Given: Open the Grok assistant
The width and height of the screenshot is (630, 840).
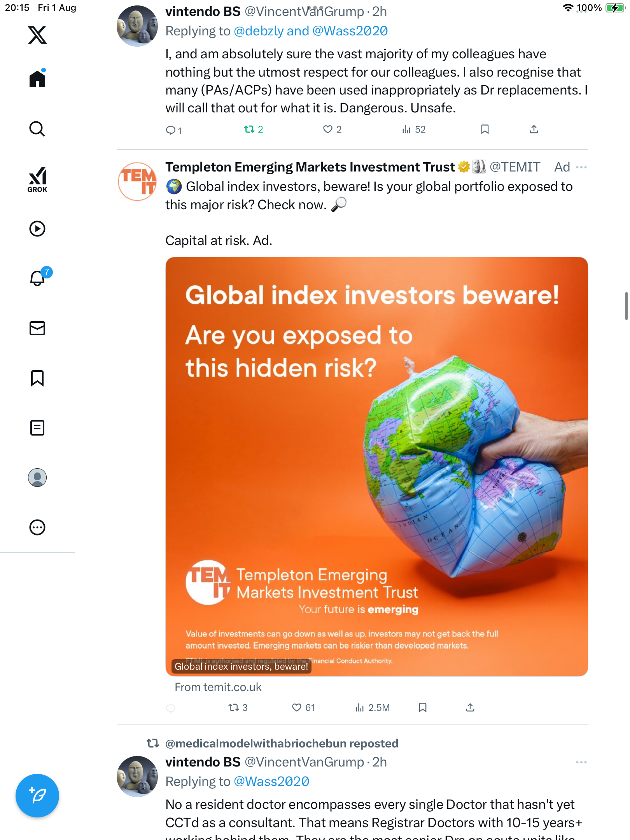Looking at the screenshot, I should point(37,179).
